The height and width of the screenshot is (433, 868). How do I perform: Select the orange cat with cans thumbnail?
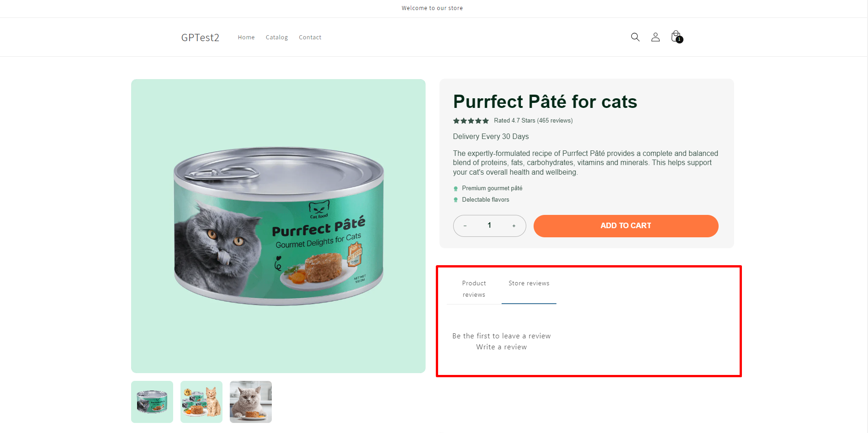click(201, 402)
